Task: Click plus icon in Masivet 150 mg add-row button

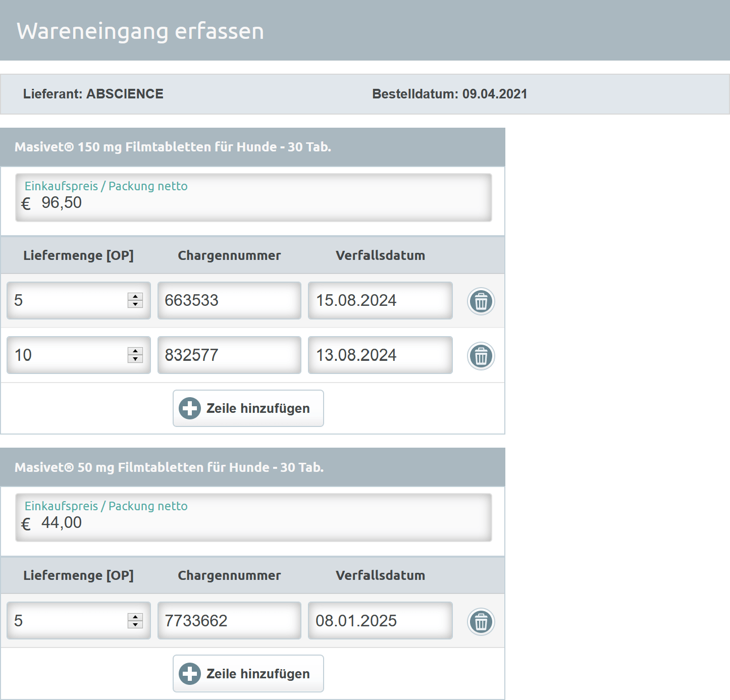Action: click(190, 408)
